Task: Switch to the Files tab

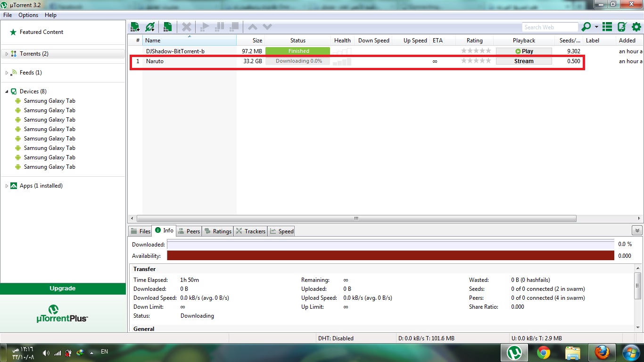Action: point(140,231)
